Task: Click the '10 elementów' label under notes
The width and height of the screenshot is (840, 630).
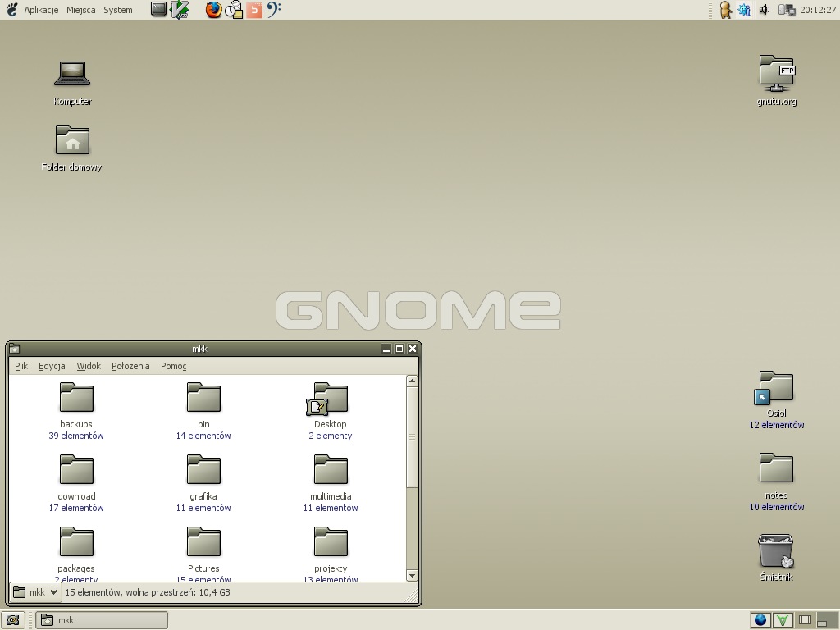Action: [776, 507]
